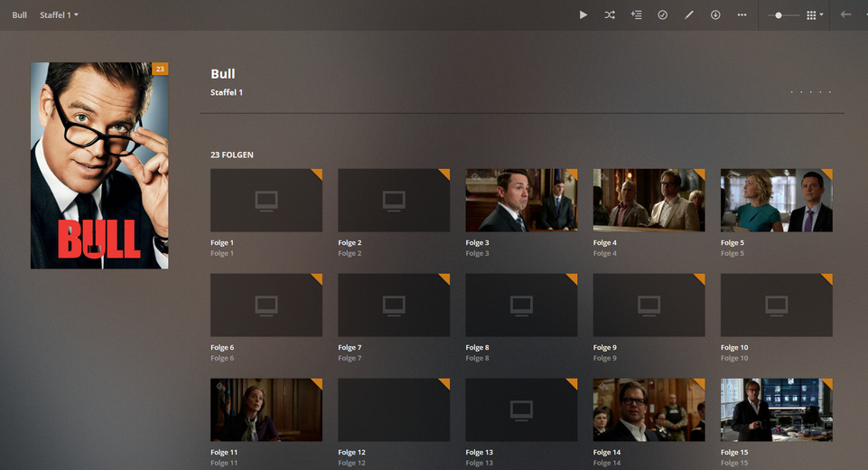
Task: Click the bold Folge 8 title link
Action: pos(477,347)
